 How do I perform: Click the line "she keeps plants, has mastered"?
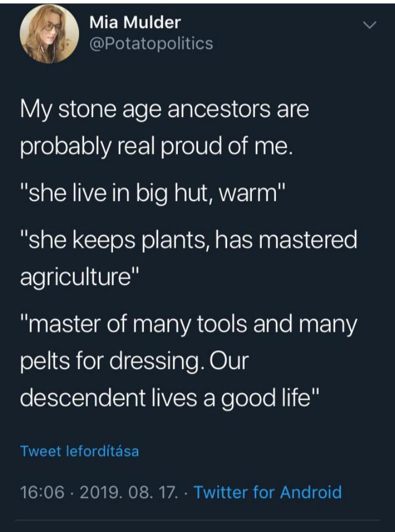(189, 240)
